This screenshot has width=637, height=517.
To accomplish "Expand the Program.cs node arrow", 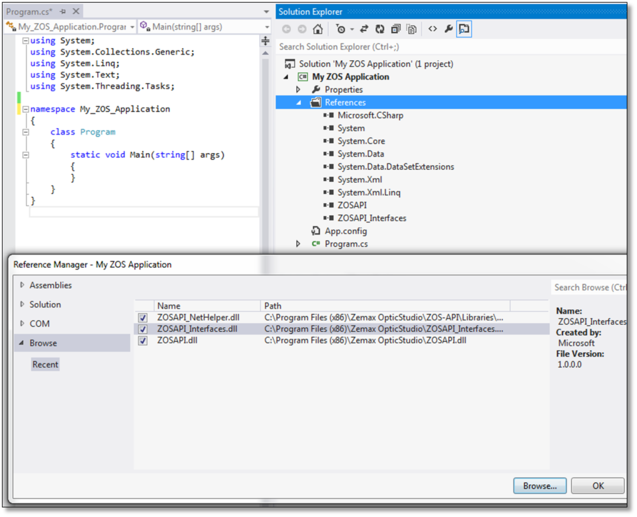I will 298,244.
